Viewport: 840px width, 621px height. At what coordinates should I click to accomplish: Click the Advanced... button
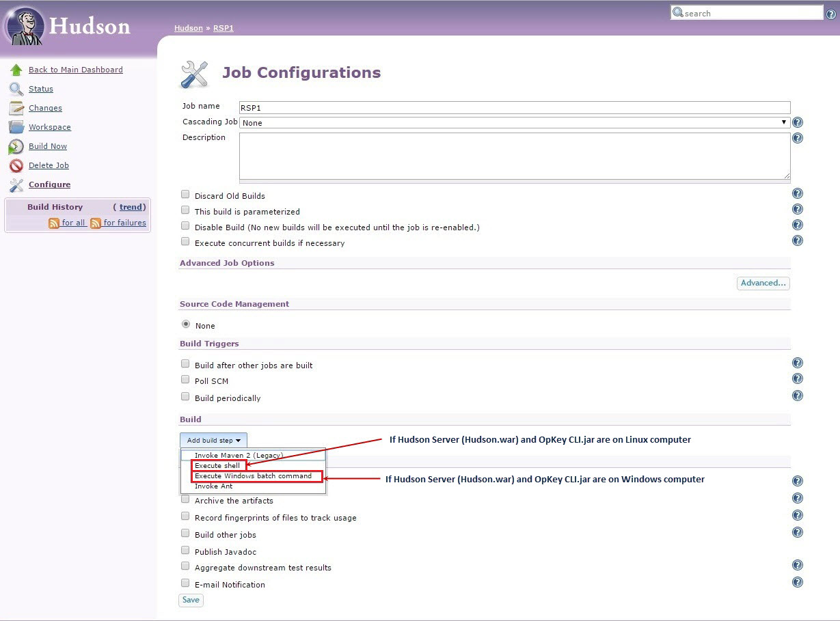(763, 283)
